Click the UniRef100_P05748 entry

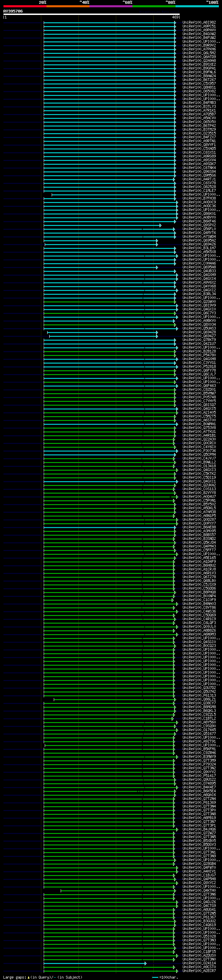click(199, 397)
